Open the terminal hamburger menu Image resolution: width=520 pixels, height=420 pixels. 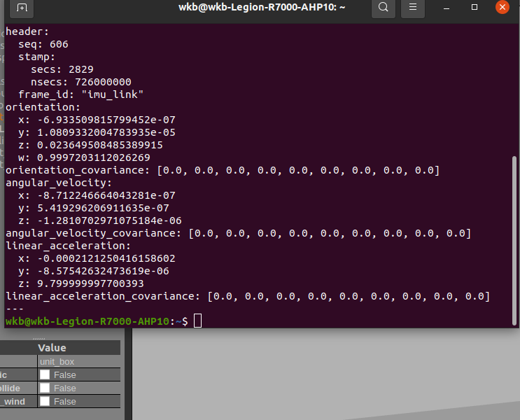click(x=413, y=7)
